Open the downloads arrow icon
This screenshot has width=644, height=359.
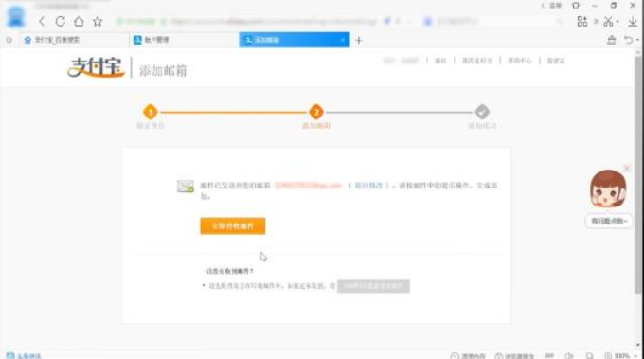[633, 22]
